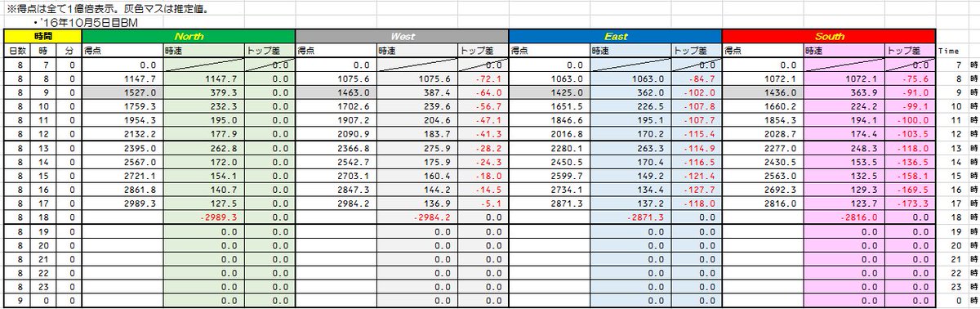
Task: Click the Time label at the right edge
Action: (x=948, y=51)
